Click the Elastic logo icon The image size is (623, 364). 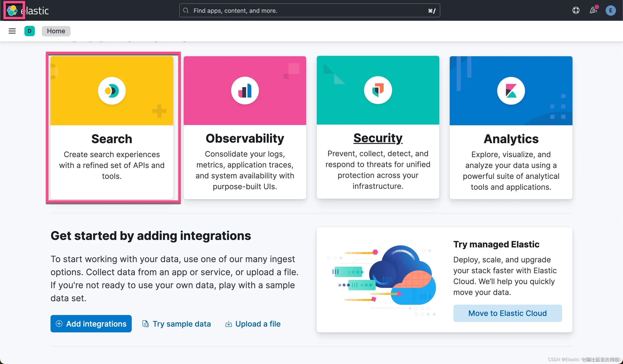(12, 10)
